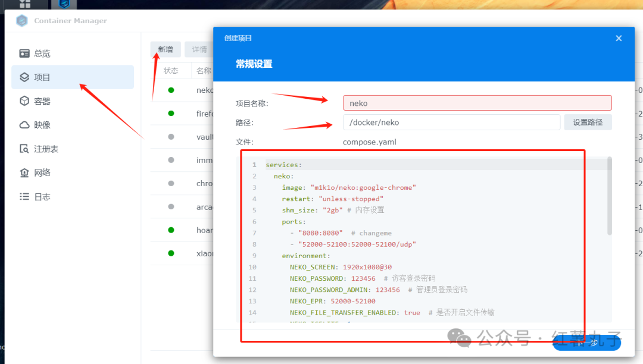Click the Container Manager hexagon logo
Screen dimensions: 643x364
coord(22,20)
